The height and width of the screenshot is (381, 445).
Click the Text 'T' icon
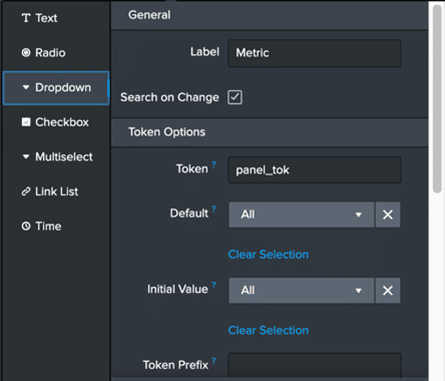click(x=26, y=18)
